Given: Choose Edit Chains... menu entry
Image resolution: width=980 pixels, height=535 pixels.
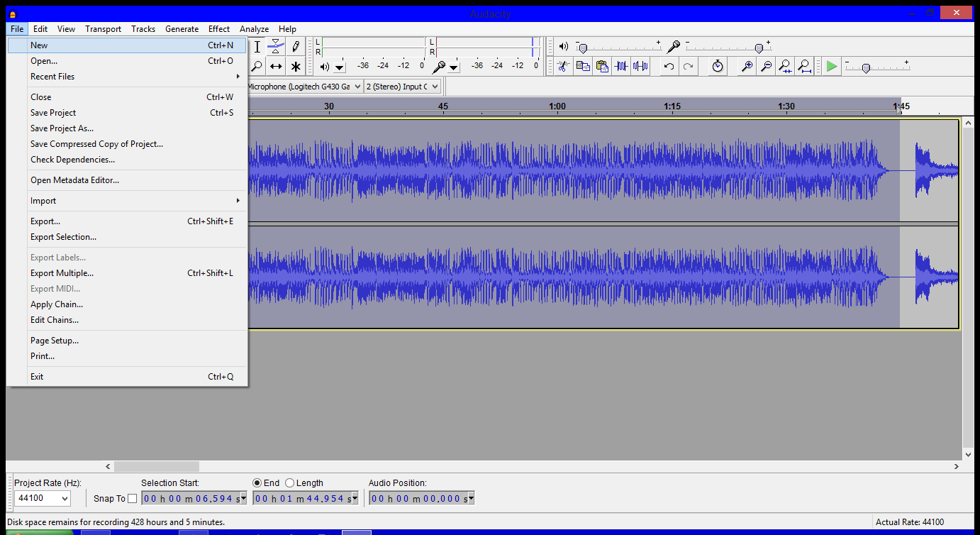Looking at the screenshot, I should click(x=127, y=320).
